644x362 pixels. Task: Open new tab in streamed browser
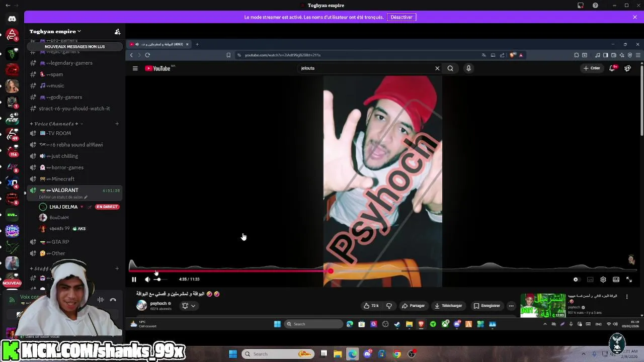pos(197,44)
